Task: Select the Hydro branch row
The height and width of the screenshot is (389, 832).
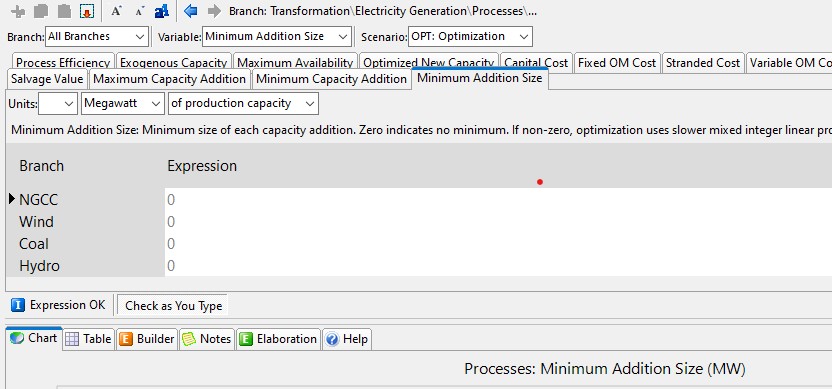Action: click(x=85, y=266)
